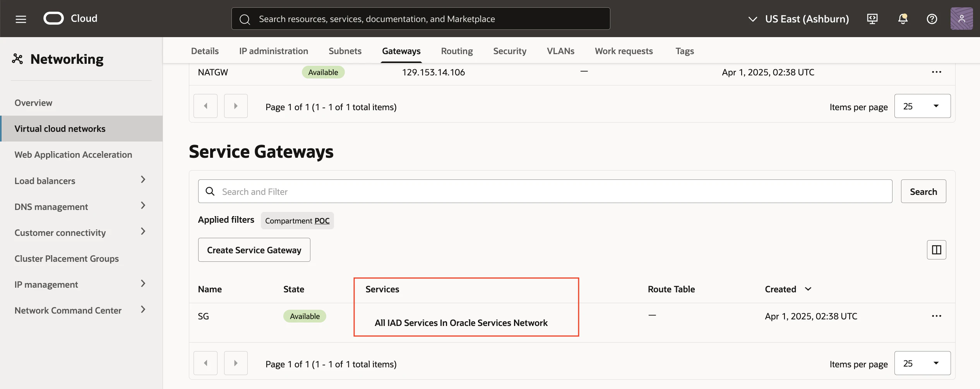Switch to the Routing tab

click(x=457, y=51)
